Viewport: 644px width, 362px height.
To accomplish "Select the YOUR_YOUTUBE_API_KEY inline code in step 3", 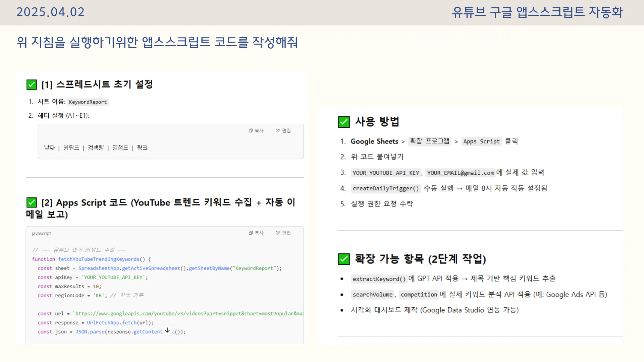I will 386,173.
